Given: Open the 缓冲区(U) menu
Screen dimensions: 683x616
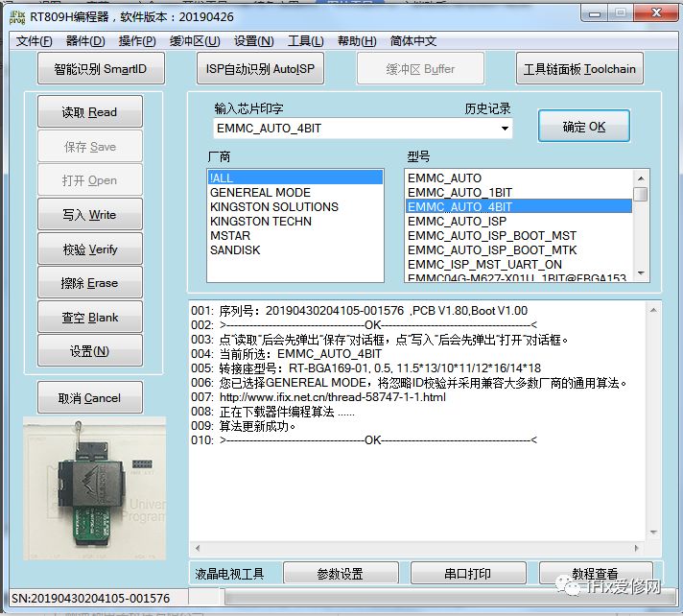Looking at the screenshot, I should (x=195, y=41).
